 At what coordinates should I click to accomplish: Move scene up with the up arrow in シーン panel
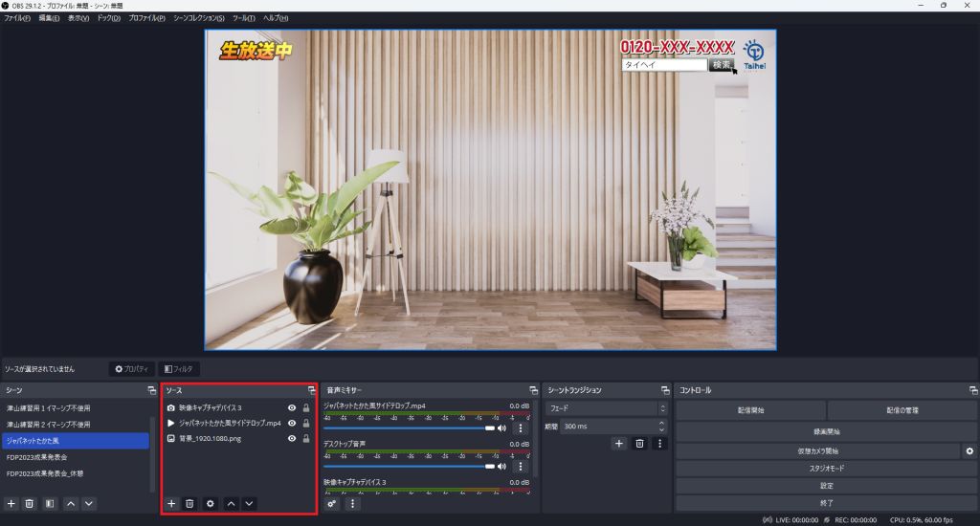click(71, 503)
